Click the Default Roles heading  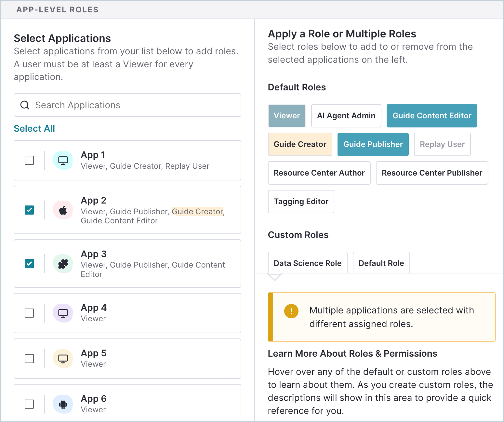[297, 87]
